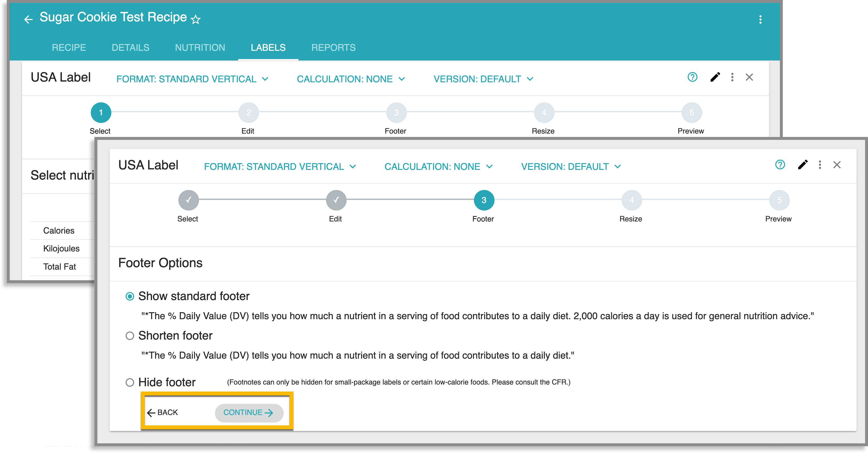Go to step 5 Preview in front window

point(779,200)
